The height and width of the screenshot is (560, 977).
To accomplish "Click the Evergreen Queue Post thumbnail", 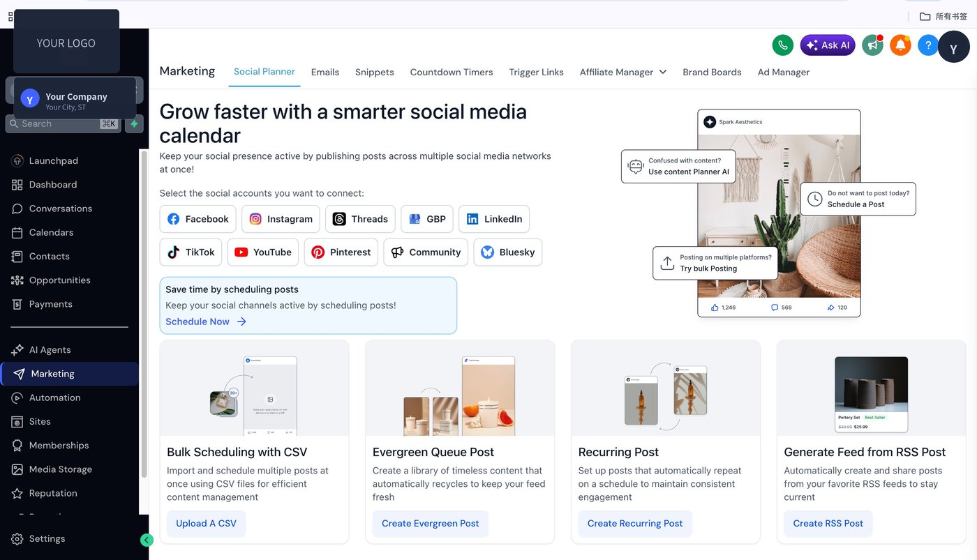I will coord(460,388).
